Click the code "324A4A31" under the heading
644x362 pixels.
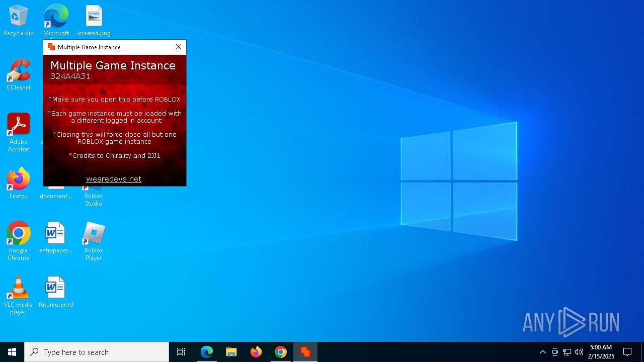(70, 76)
